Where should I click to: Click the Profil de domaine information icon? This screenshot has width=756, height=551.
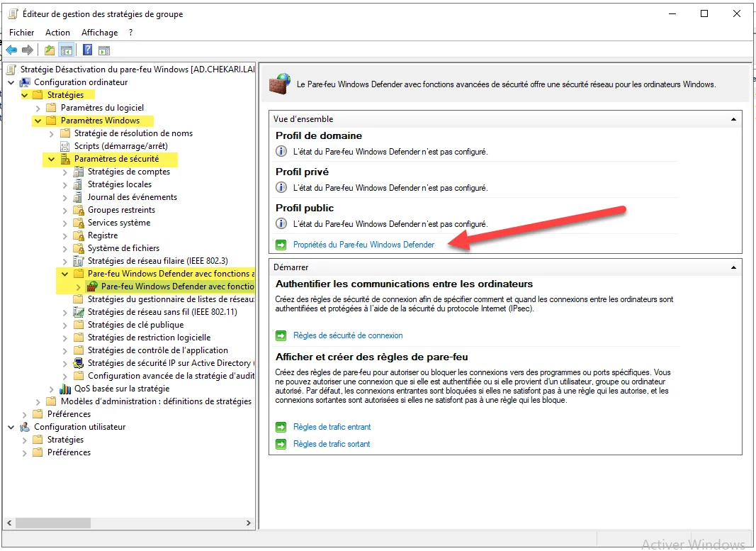click(x=281, y=152)
